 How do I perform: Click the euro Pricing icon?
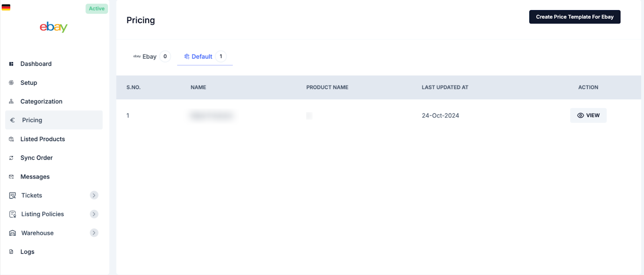click(x=12, y=120)
